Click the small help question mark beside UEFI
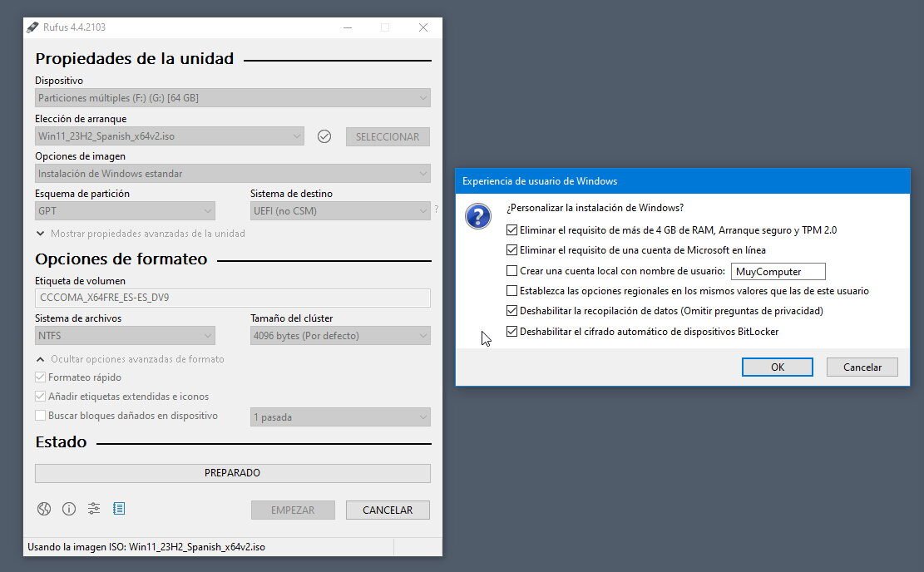Viewport: 924px width, 572px height. click(436, 209)
